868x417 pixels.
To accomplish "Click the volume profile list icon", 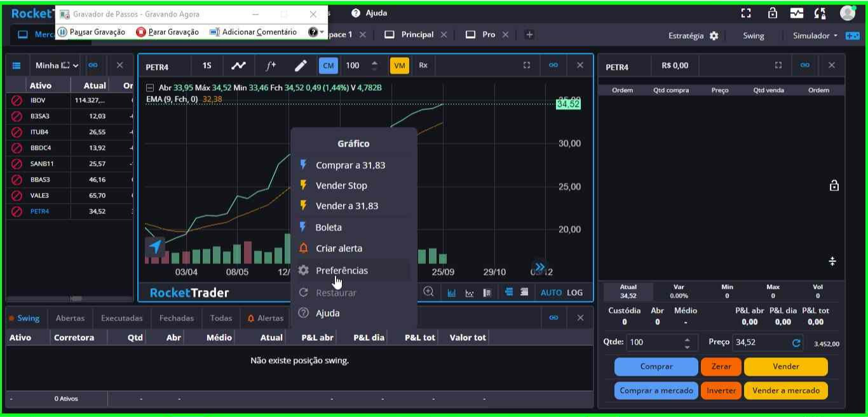I will tap(487, 293).
